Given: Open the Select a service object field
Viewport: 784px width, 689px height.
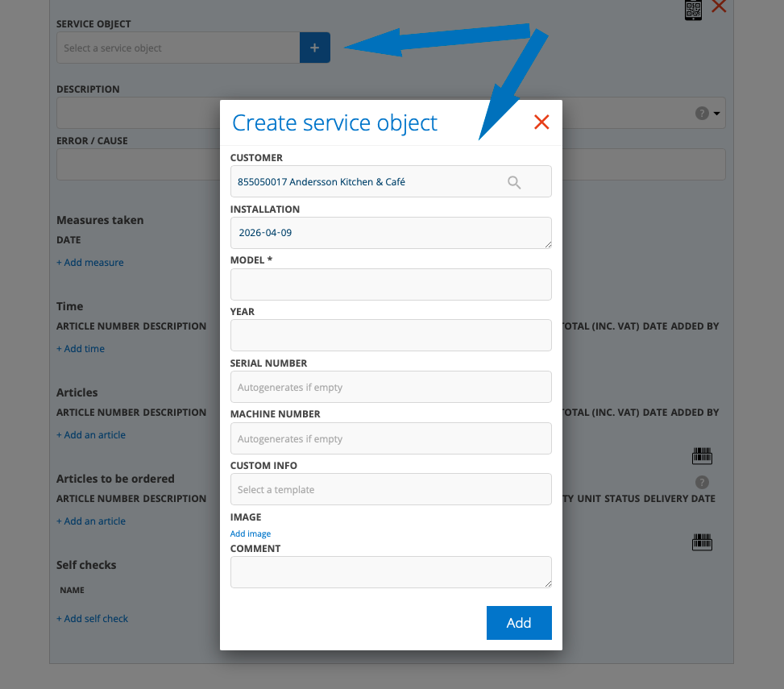Looking at the screenshot, I should [x=178, y=48].
